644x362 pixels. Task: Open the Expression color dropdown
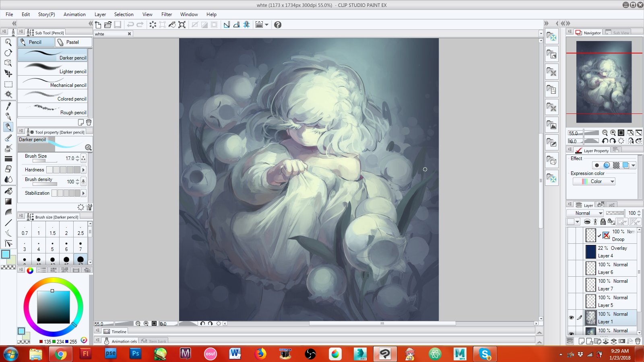594,181
